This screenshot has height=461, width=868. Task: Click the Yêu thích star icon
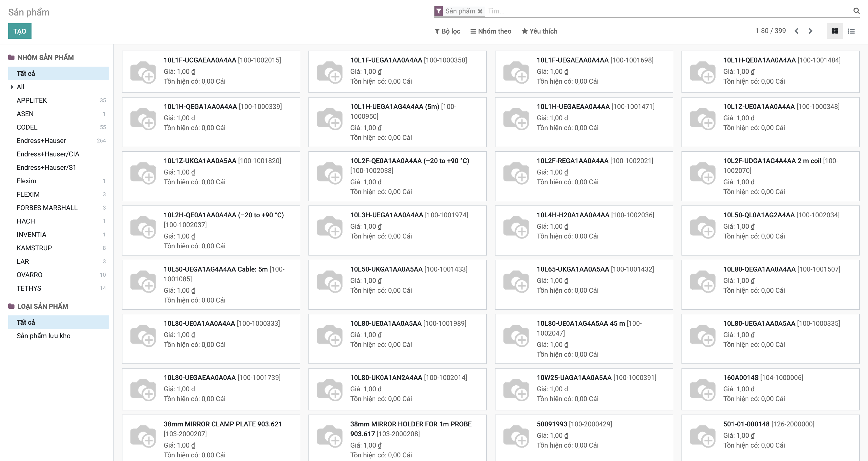525,31
